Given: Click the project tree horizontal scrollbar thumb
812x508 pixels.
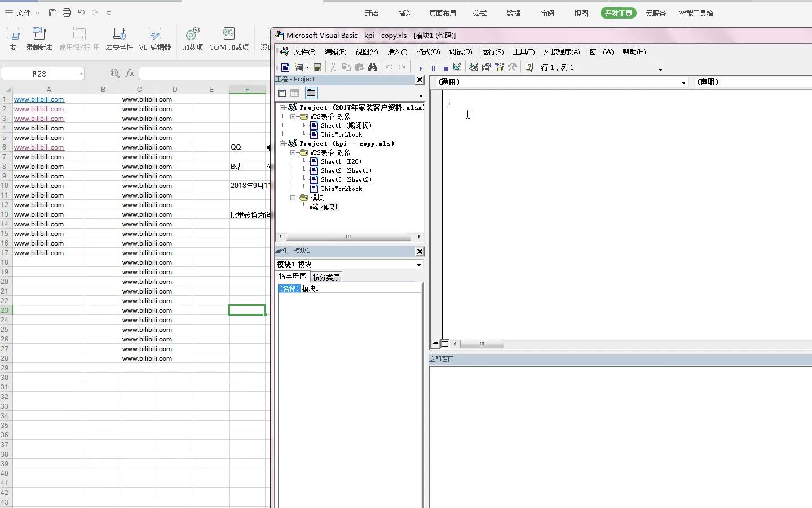Looking at the screenshot, I should (348, 237).
